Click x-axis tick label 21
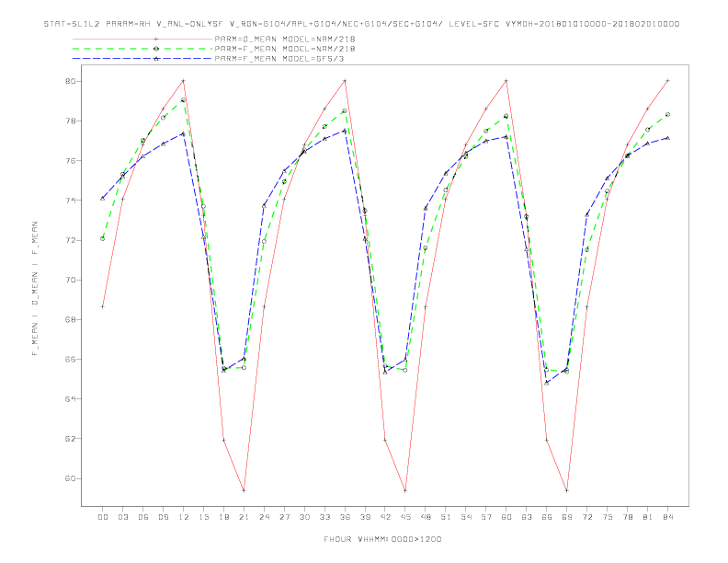 [x=244, y=517]
